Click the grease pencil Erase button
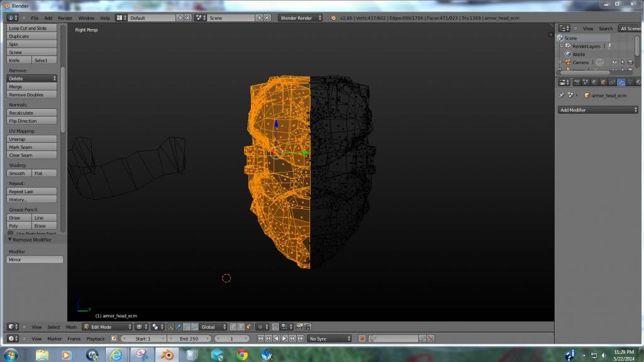Image resolution: width=644 pixels, height=362 pixels. pos(45,226)
